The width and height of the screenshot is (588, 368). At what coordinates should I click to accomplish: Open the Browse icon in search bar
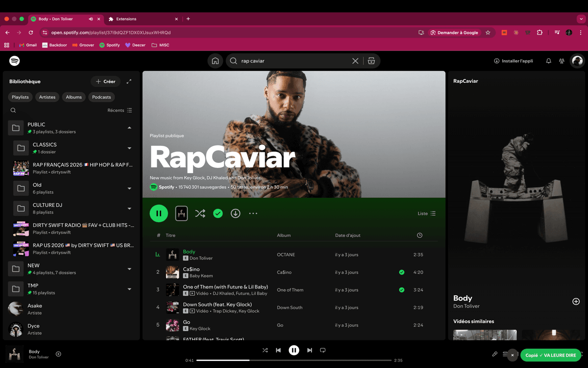click(371, 61)
